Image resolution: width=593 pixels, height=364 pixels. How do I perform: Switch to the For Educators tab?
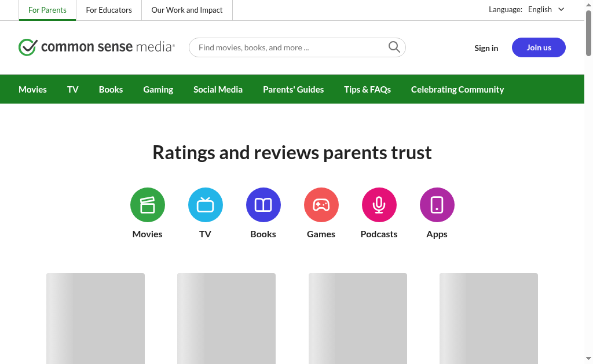109,10
